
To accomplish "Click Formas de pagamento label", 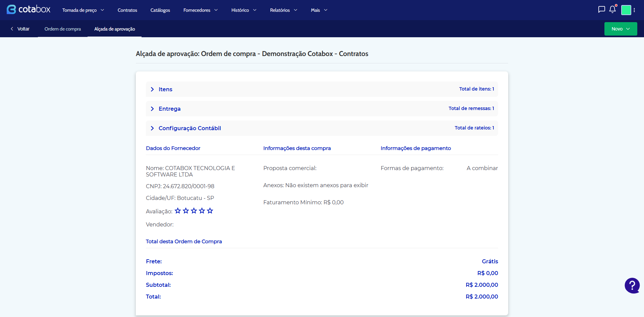I will [412, 168].
